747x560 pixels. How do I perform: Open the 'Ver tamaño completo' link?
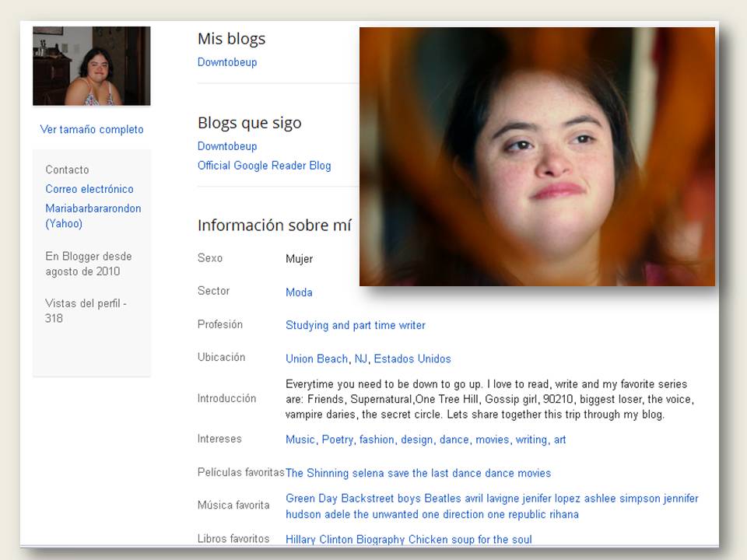tap(92, 130)
